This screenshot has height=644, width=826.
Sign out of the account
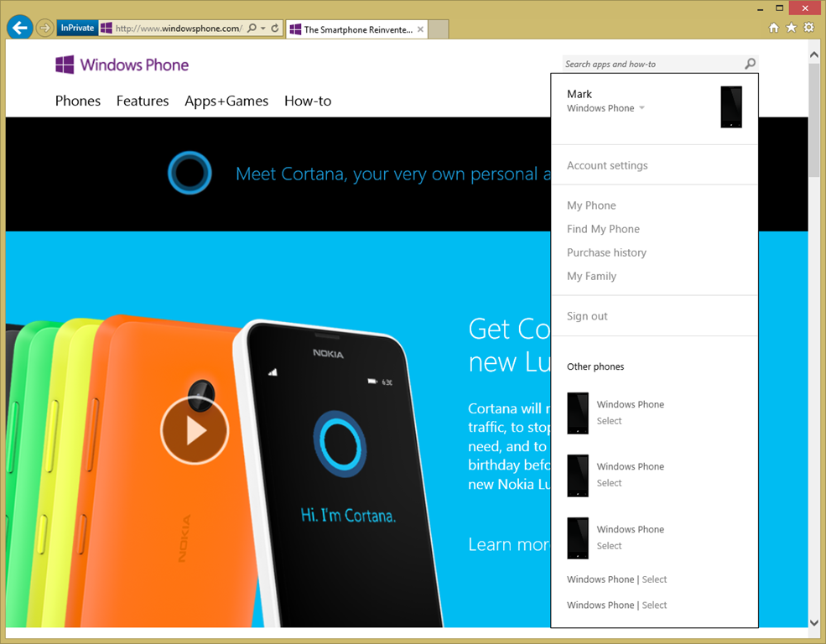click(587, 316)
